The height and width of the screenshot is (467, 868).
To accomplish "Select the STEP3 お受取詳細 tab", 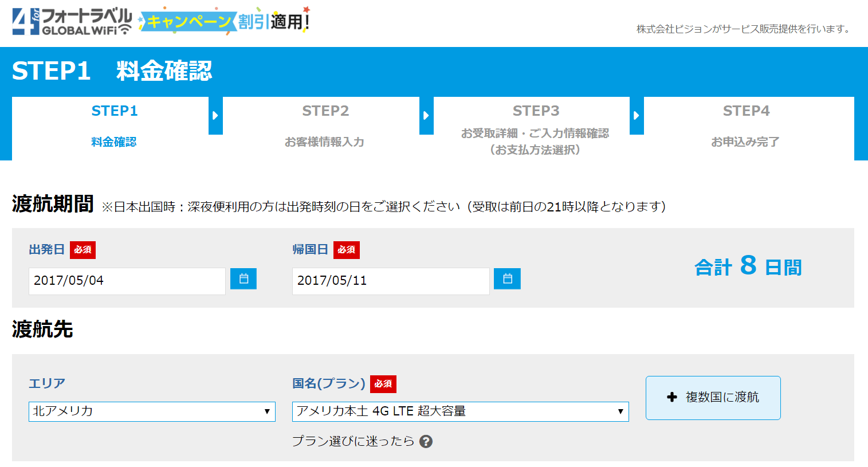I will [535, 129].
